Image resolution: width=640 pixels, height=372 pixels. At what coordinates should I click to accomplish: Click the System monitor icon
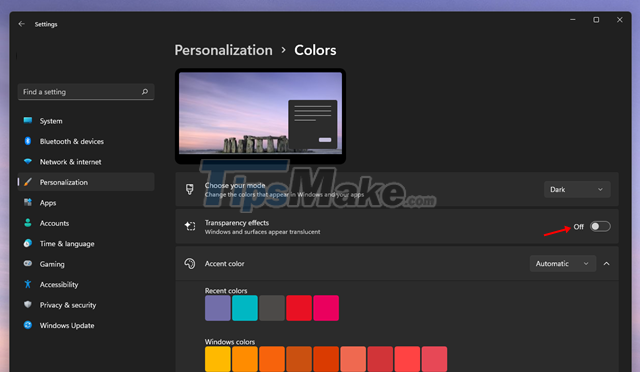click(x=28, y=120)
